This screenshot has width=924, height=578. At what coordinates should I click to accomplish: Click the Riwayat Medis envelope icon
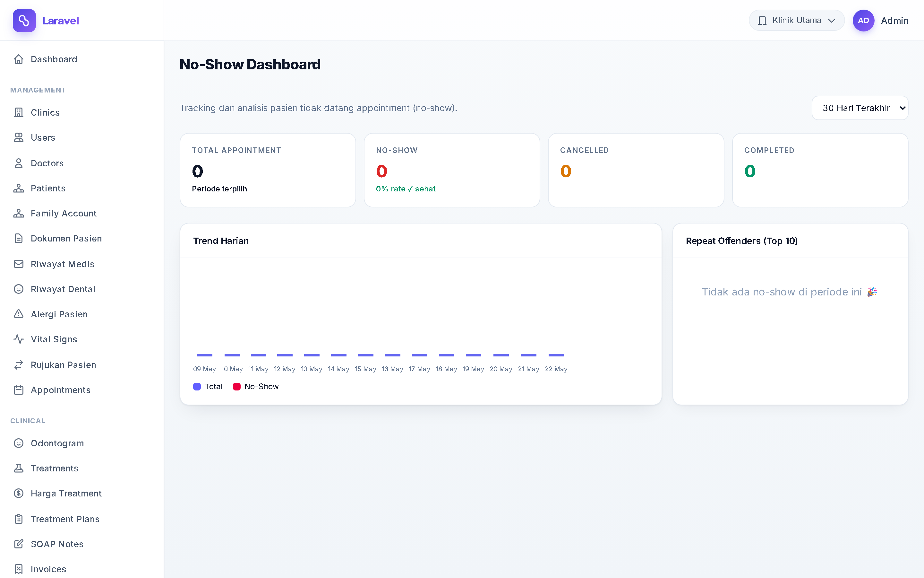point(19,264)
